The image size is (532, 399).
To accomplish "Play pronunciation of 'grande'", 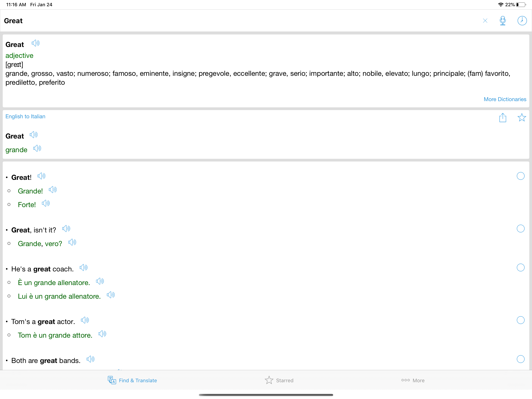I will (x=37, y=148).
